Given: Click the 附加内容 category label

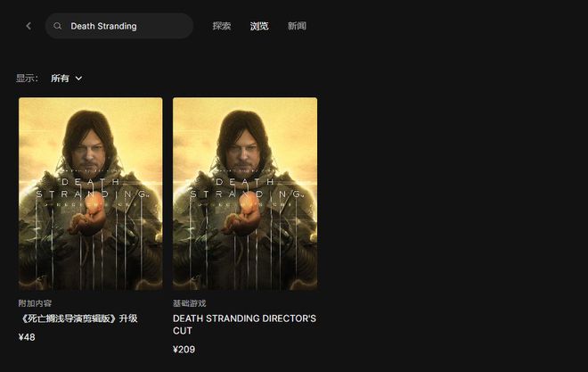Looking at the screenshot, I should point(35,303).
